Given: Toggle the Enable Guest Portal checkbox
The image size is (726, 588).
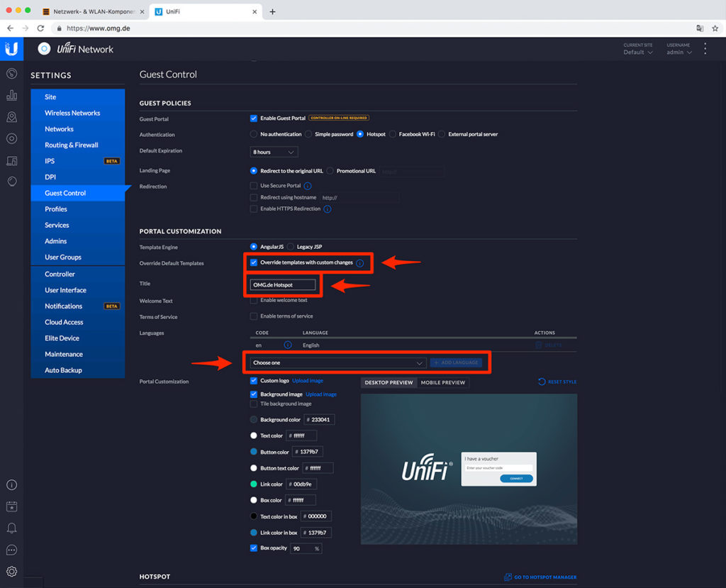Looking at the screenshot, I should (253, 118).
